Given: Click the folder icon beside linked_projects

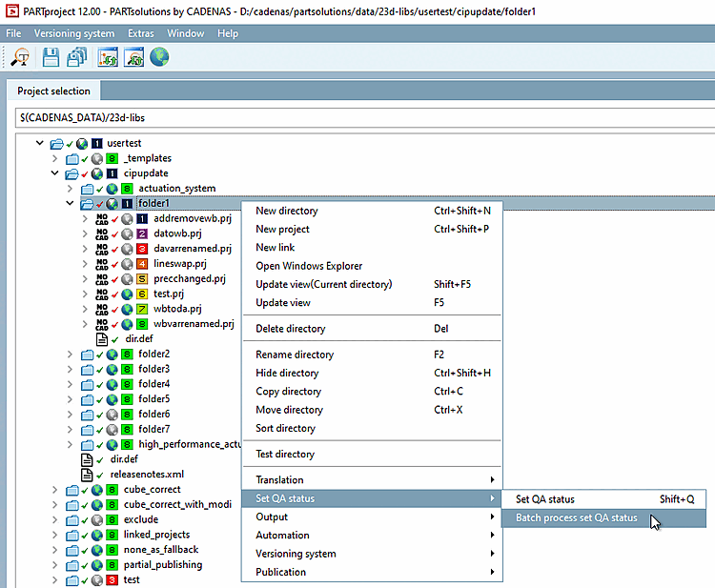Looking at the screenshot, I should coord(72,536).
